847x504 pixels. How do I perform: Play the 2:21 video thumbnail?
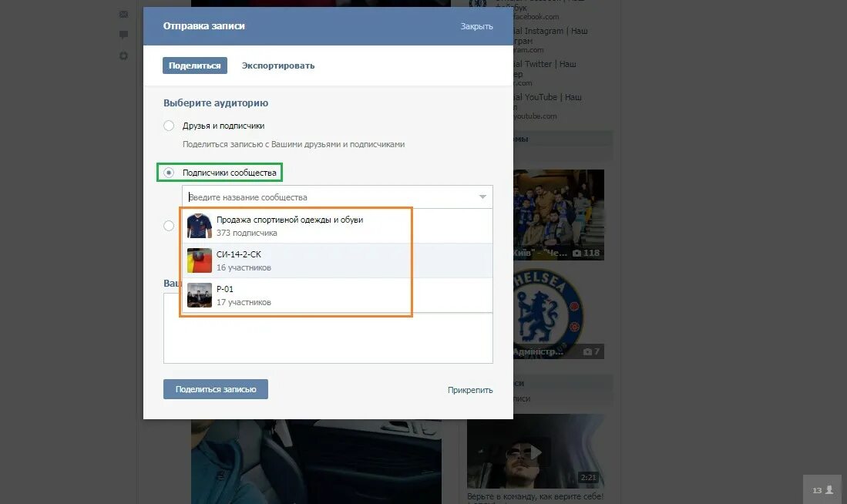pos(536,452)
